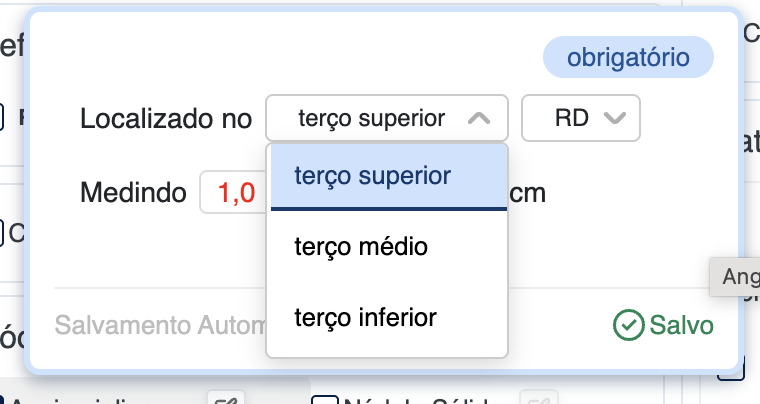Click the "obrigatório" badge
This screenshot has width=760, height=404.
pyautogui.click(x=628, y=58)
